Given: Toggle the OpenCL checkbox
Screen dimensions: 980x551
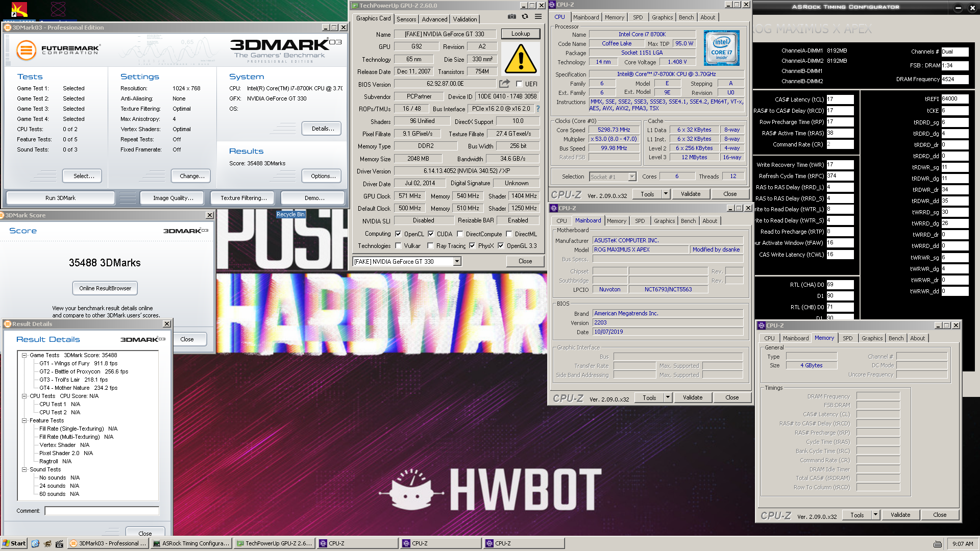Looking at the screenshot, I should 398,234.
